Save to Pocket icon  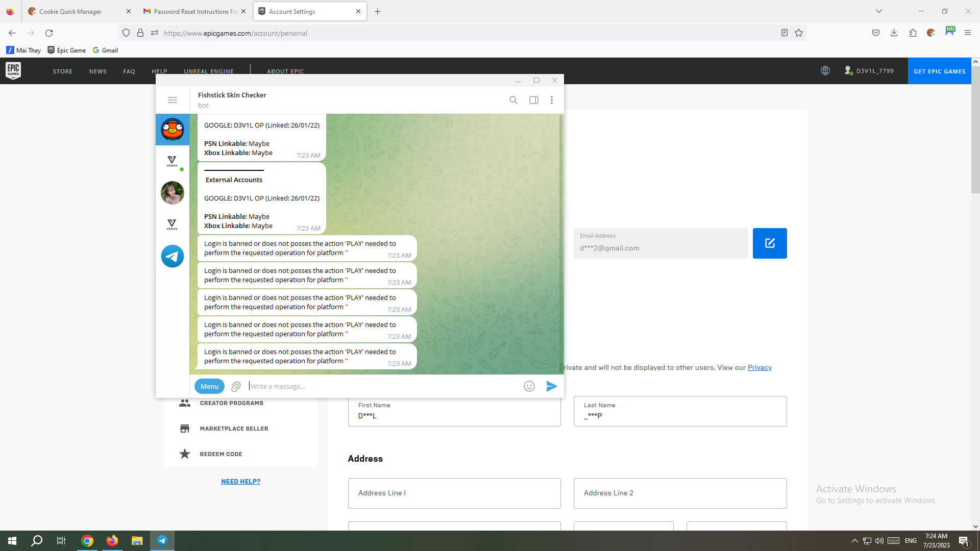tap(876, 33)
